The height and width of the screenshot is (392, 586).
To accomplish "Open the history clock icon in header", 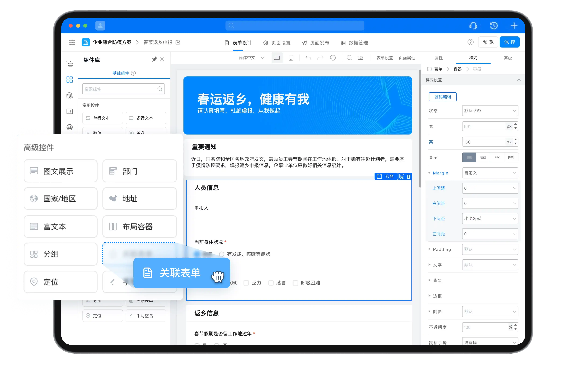I will 494,26.
